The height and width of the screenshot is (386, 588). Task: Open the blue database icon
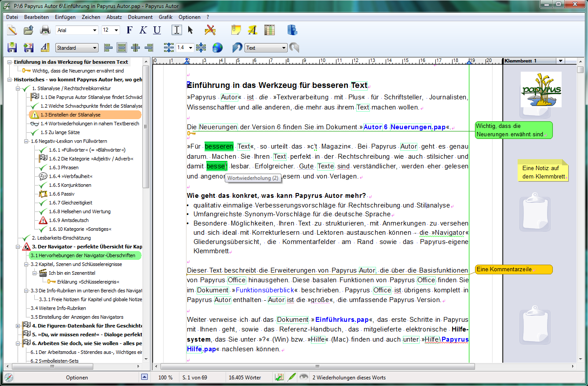point(292,30)
